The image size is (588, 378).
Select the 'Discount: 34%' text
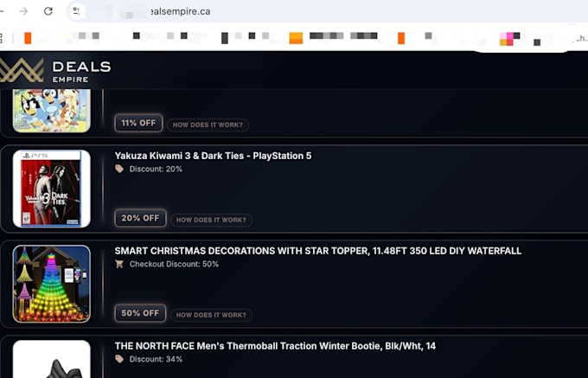pyautogui.click(x=156, y=359)
